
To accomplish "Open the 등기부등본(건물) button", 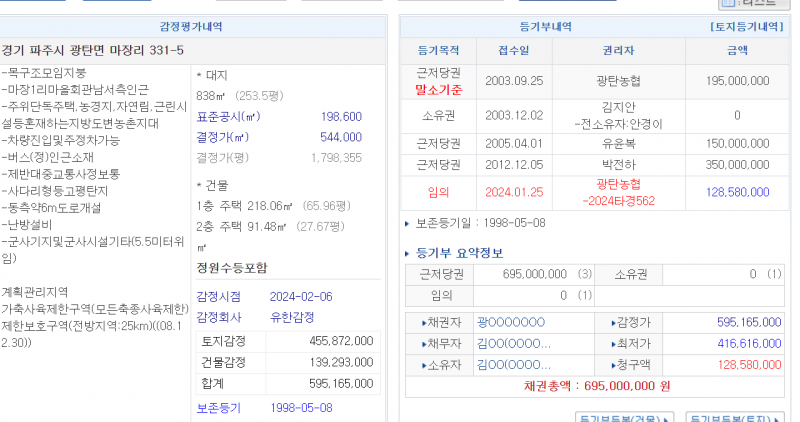I will coord(624,417).
